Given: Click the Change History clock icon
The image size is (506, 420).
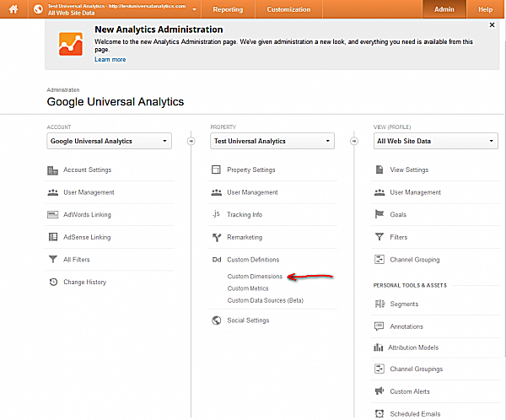Looking at the screenshot, I should (53, 282).
